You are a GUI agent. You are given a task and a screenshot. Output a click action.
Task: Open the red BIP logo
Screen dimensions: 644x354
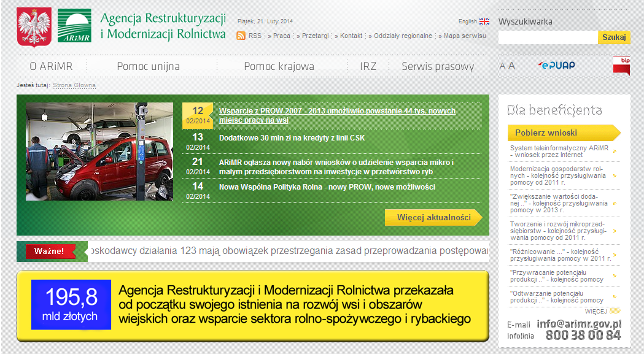[621, 65]
